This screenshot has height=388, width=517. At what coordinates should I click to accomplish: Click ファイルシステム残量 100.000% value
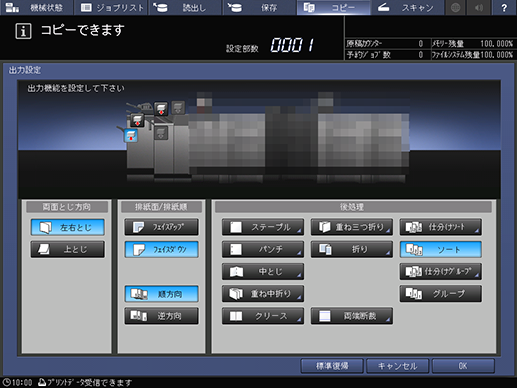tap(497, 55)
